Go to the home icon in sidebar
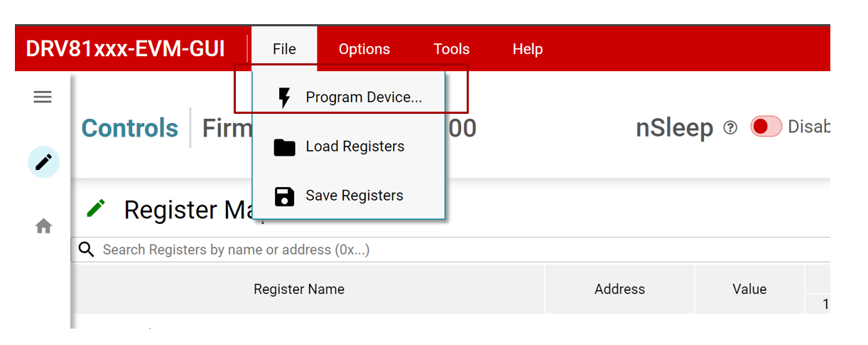Viewport: 868px width, 345px height. click(43, 226)
